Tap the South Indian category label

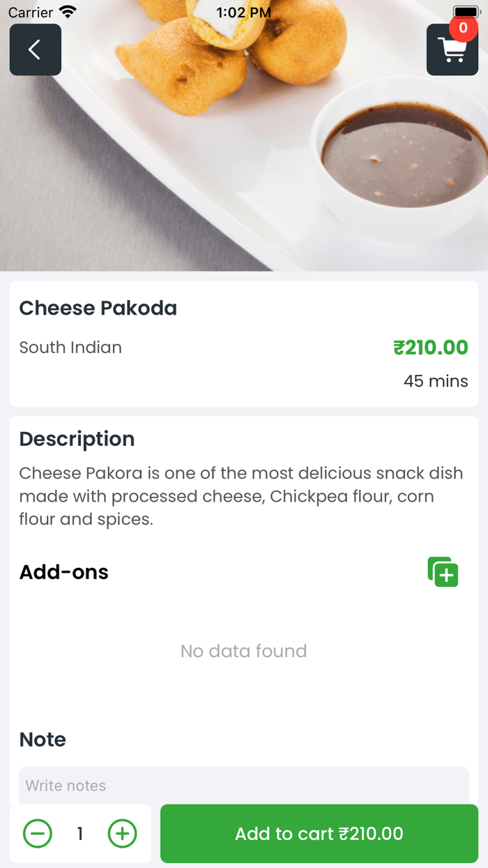point(70,347)
